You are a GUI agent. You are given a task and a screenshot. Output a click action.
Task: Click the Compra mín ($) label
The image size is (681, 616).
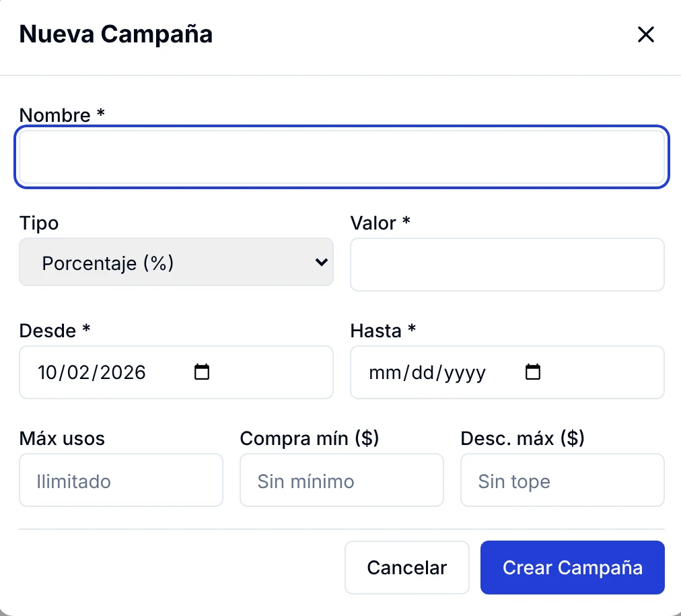[x=310, y=438]
